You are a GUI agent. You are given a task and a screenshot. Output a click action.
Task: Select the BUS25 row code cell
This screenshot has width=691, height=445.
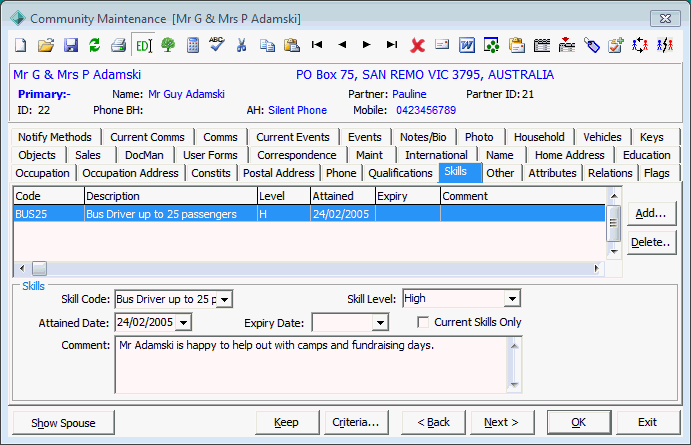tap(49, 214)
